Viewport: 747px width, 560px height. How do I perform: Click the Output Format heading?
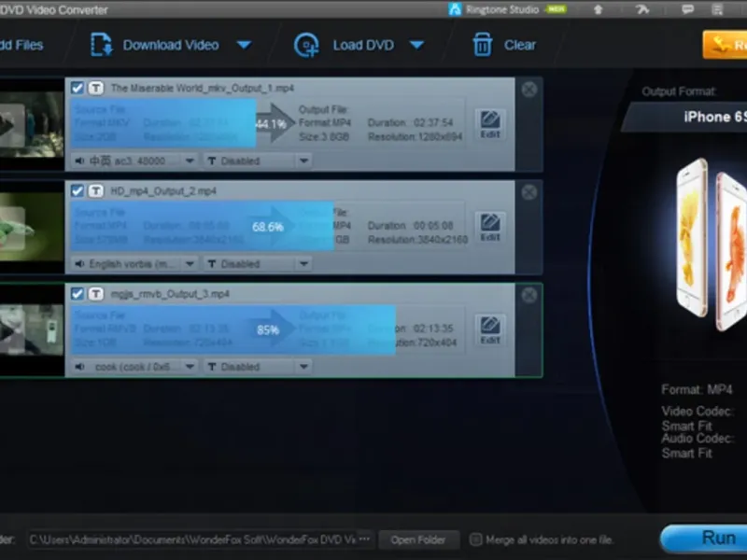click(x=680, y=91)
